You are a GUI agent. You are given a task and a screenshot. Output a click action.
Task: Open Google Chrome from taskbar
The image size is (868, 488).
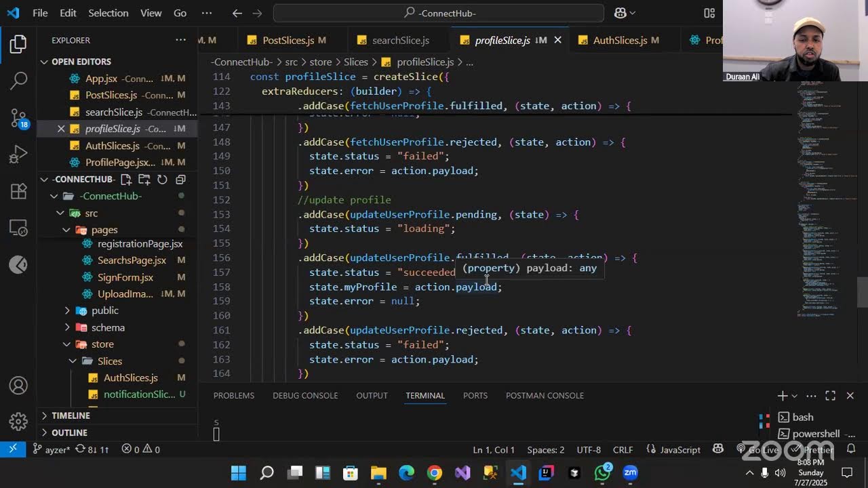click(x=435, y=472)
